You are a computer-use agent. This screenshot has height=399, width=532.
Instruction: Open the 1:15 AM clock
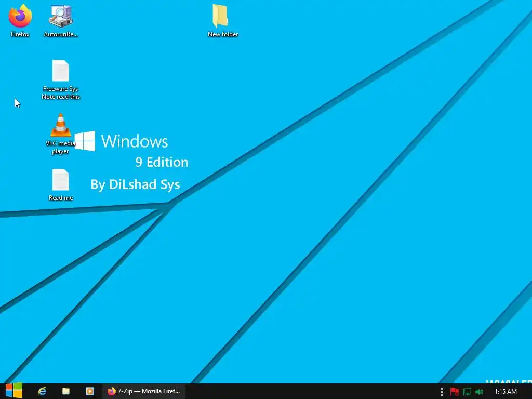click(x=506, y=392)
